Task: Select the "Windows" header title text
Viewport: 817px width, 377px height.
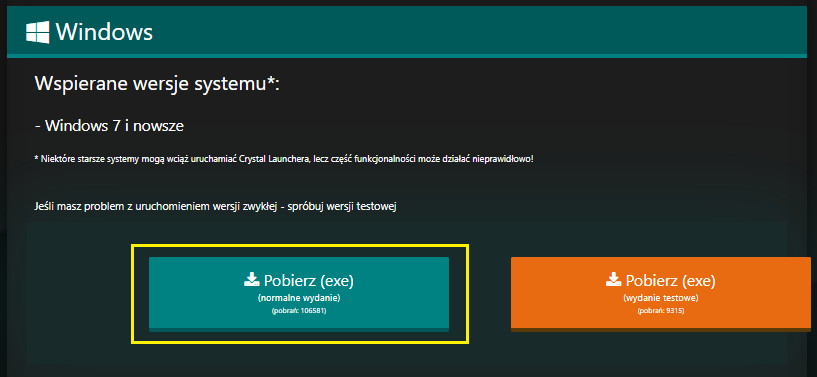Action: tap(104, 32)
